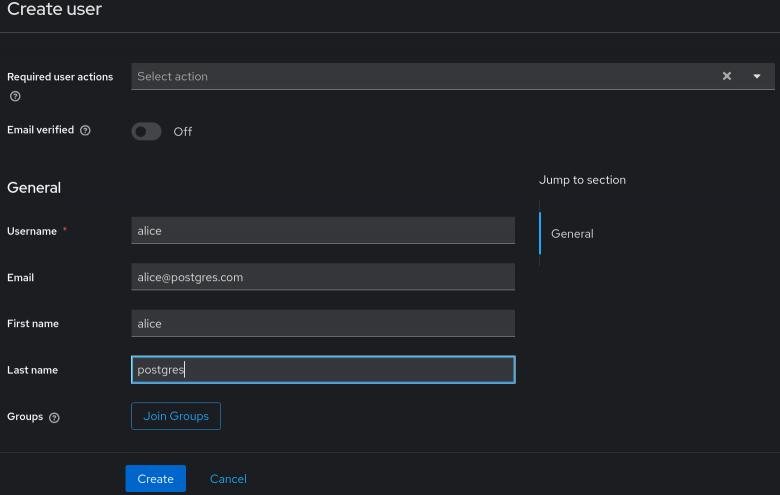Click help icon beside Email verified

pyautogui.click(x=86, y=130)
